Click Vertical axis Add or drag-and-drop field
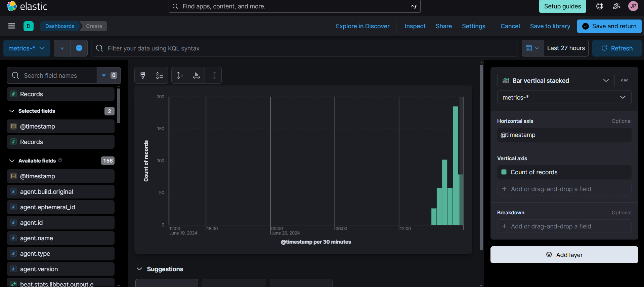The width and height of the screenshot is (644, 287). (564, 189)
